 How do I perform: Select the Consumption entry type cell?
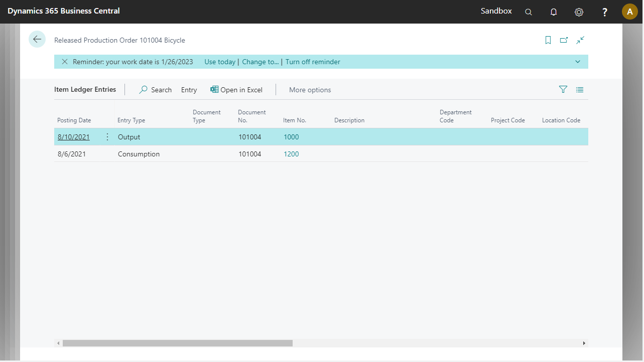click(x=139, y=154)
